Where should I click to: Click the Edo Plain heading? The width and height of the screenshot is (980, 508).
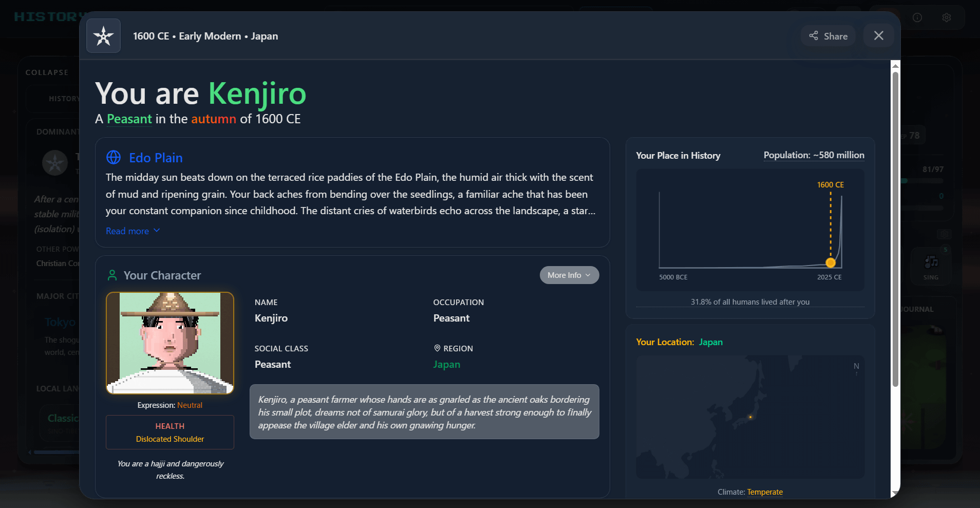tap(156, 158)
